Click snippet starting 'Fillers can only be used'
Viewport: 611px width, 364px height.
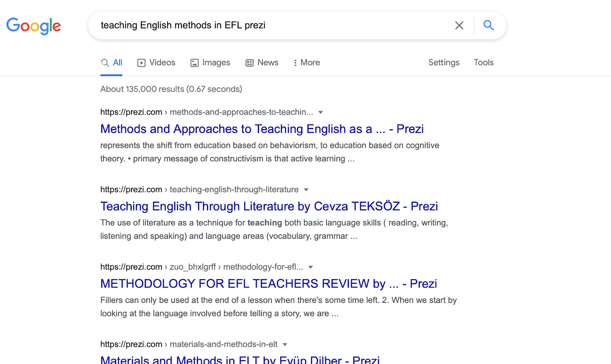point(278,307)
